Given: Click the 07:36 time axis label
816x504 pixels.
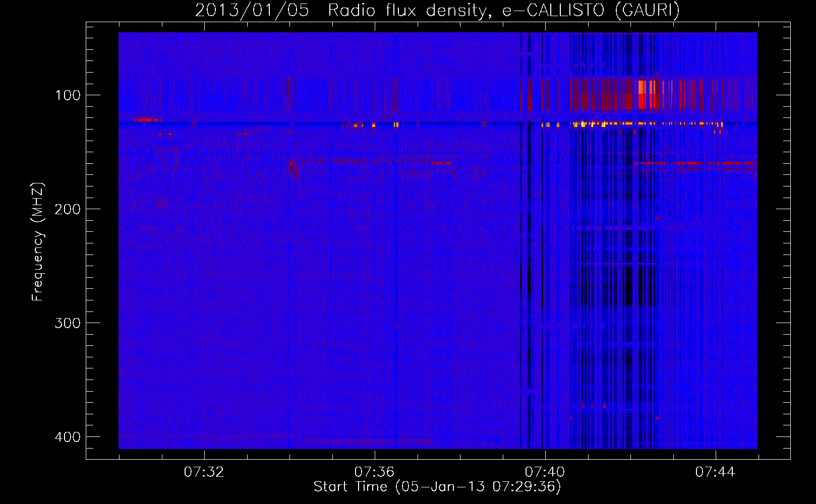Looking at the screenshot, I should pos(374,472).
